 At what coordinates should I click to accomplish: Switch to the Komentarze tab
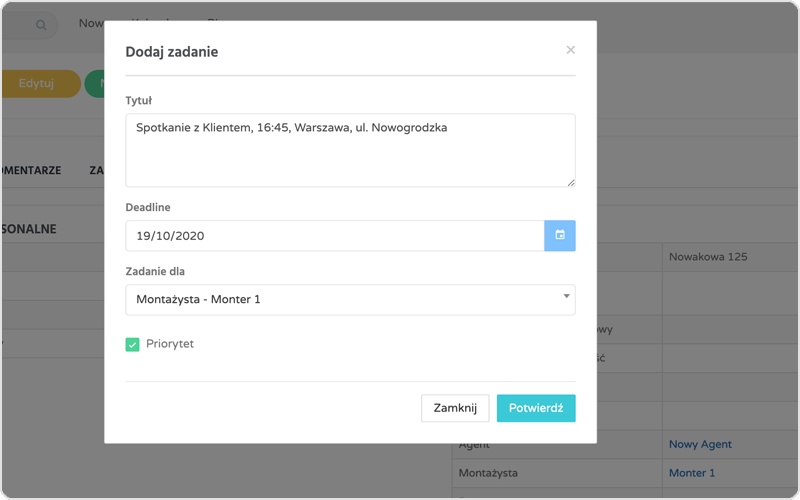pyautogui.click(x=30, y=171)
